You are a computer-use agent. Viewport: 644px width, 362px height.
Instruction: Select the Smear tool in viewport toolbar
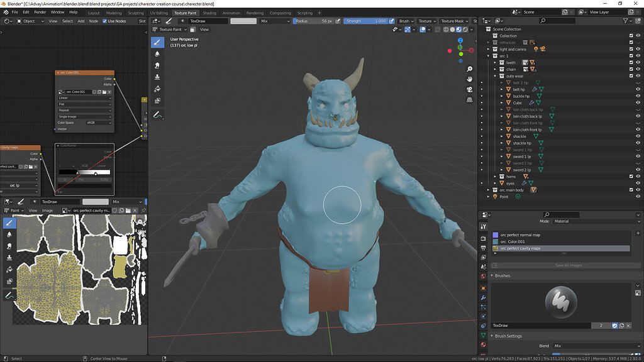pyautogui.click(x=157, y=65)
